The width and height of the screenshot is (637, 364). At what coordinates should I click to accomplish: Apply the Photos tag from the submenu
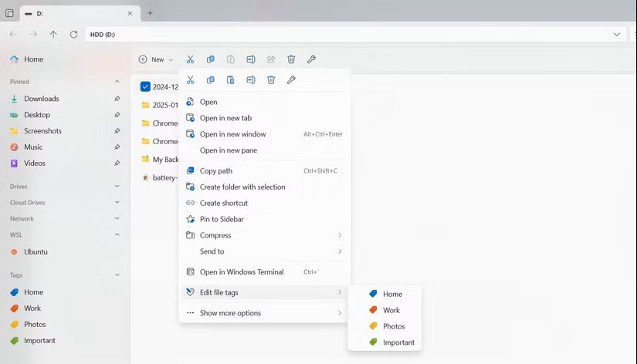click(385, 326)
